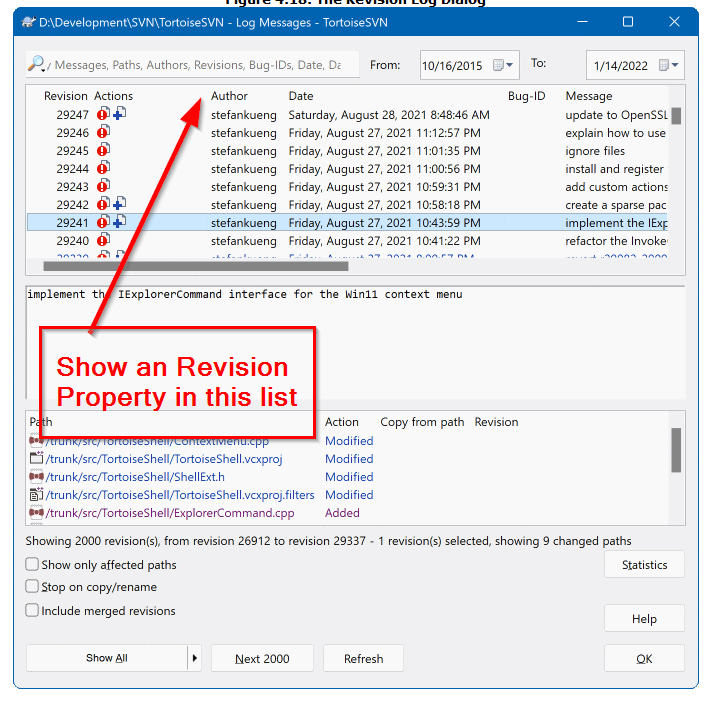Click modified action icon for revision 29241

(x=103, y=222)
